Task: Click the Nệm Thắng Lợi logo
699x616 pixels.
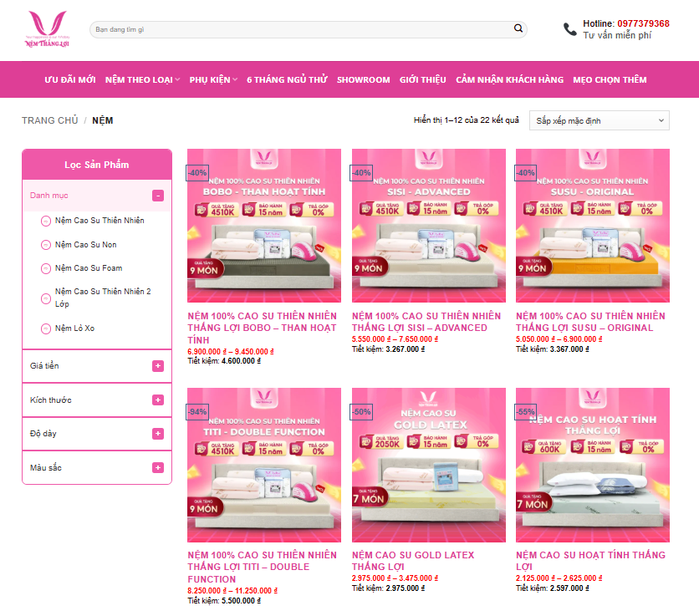Action: pyautogui.click(x=47, y=29)
